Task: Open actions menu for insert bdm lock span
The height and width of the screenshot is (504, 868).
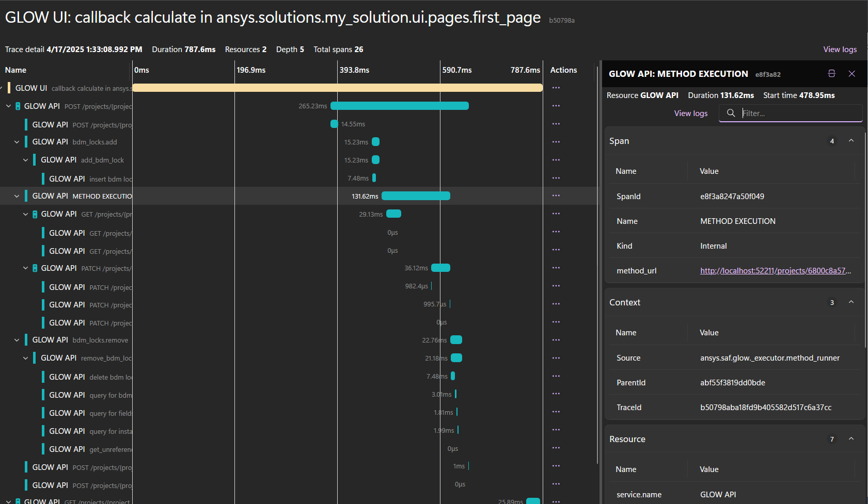Action: coord(556,178)
